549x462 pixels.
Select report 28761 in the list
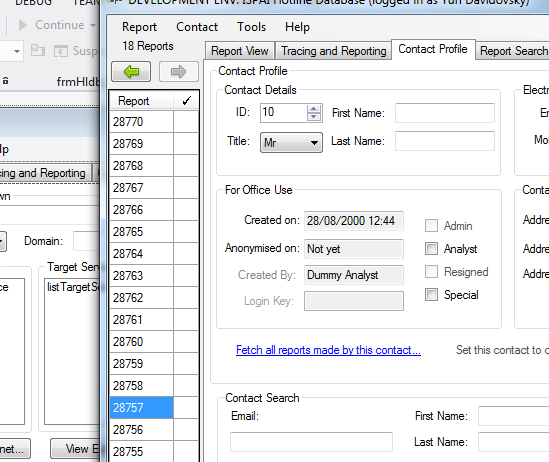(x=141, y=320)
